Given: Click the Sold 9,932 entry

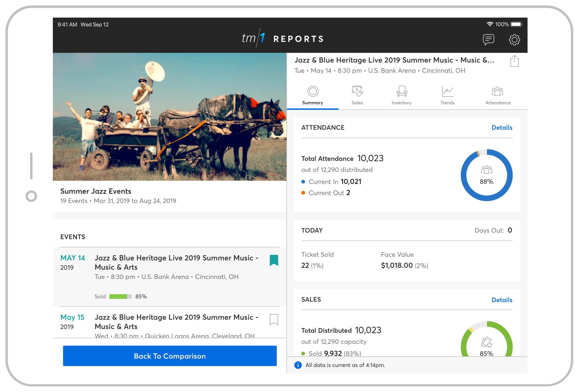Looking at the screenshot, I should point(331,353).
